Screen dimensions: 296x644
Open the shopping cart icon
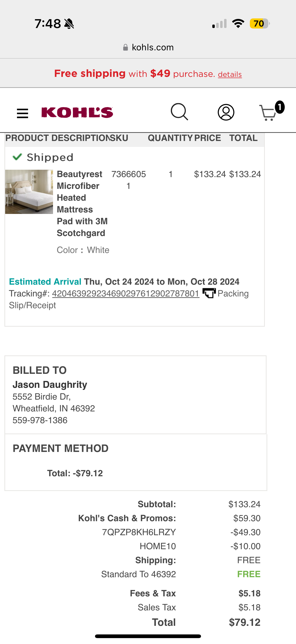point(268,113)
